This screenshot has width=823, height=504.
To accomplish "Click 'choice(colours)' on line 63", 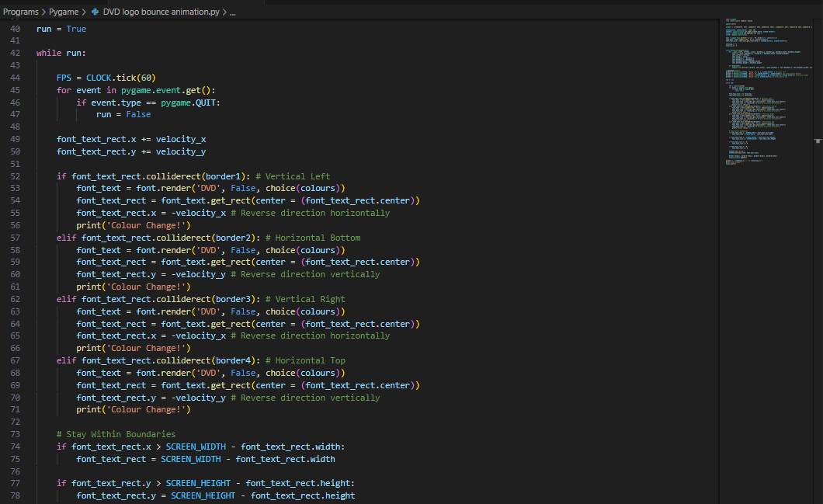I will [305, 312].
